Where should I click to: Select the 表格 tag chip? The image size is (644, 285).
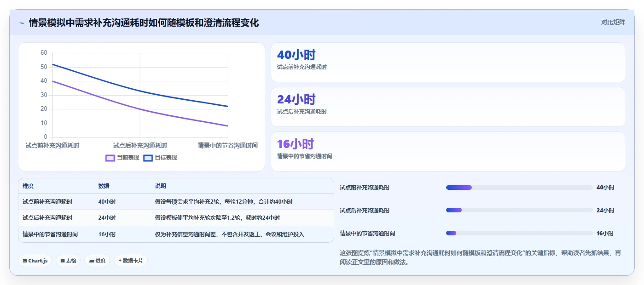coord(68,261)
